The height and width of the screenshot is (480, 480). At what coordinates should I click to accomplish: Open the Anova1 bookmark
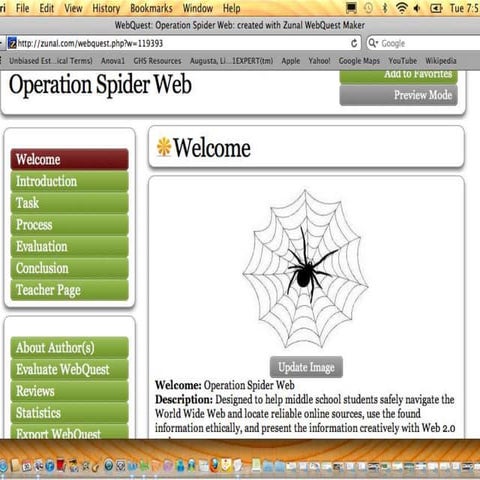pos(113,61)
